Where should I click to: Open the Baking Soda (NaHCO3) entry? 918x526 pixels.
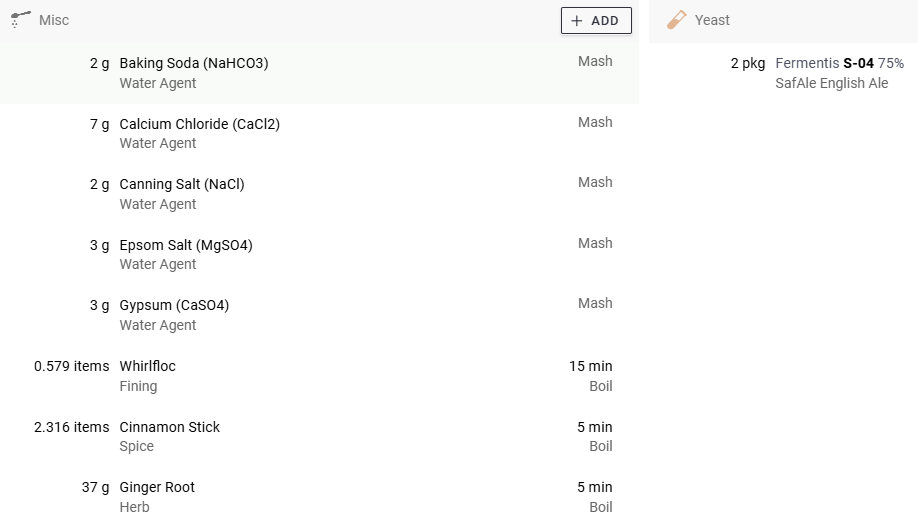point(194,63)
